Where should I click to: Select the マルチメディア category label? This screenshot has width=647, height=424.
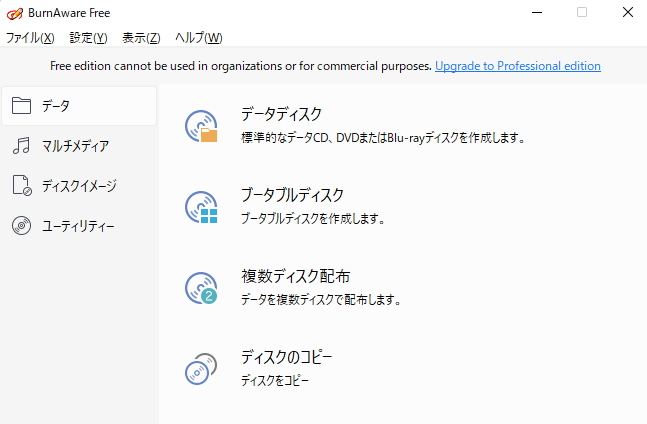pos(75,146)
